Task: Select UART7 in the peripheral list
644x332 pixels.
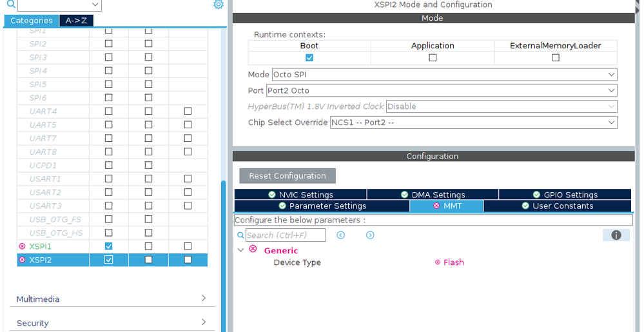Action: pyautogui.click(x=43, y=138)
